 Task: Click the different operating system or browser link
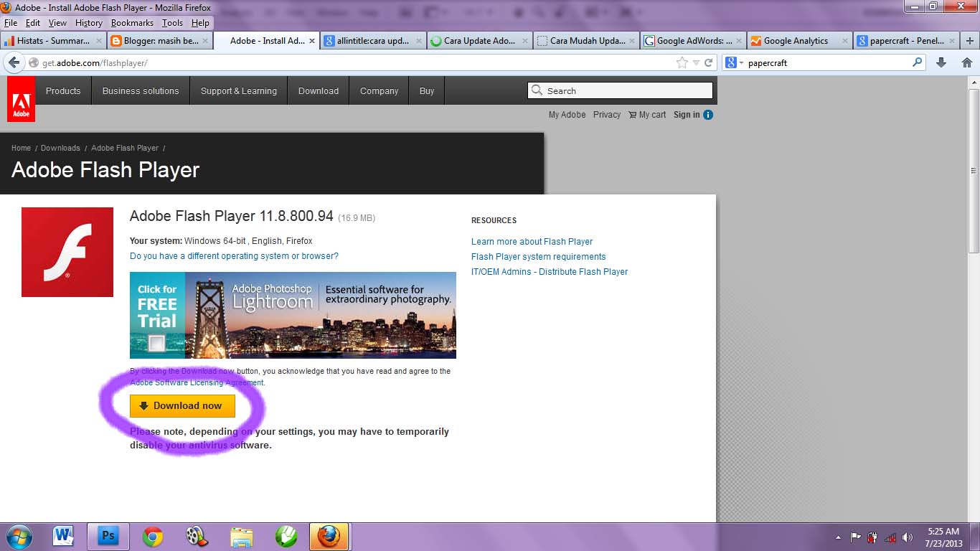[x=234, y=256]
